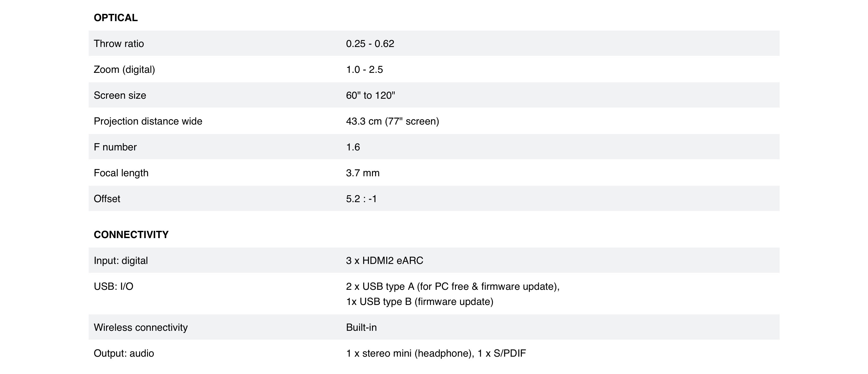
Task: Click the Projection distance wide label
Action: point(148,121)
